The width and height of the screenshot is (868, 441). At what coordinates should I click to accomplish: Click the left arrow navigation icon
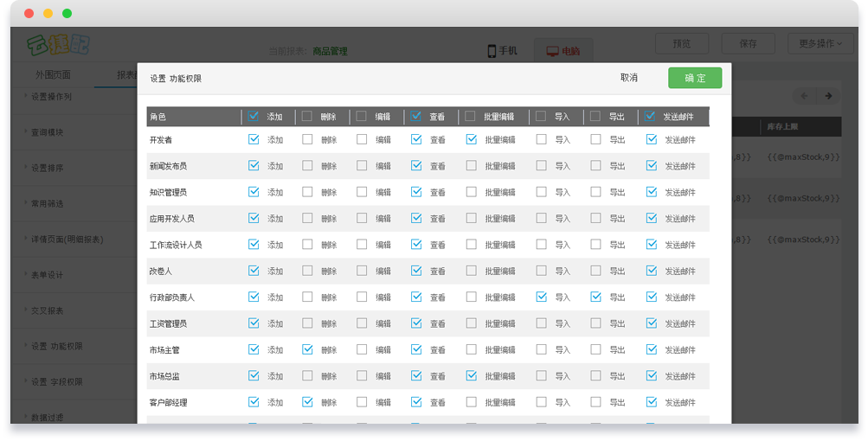click(x=804, y=96)
